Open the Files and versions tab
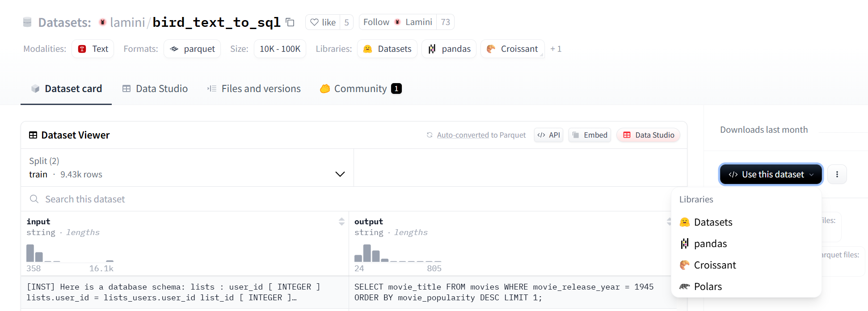Viewport: 868px width, 311px height. tap(254, 88)
